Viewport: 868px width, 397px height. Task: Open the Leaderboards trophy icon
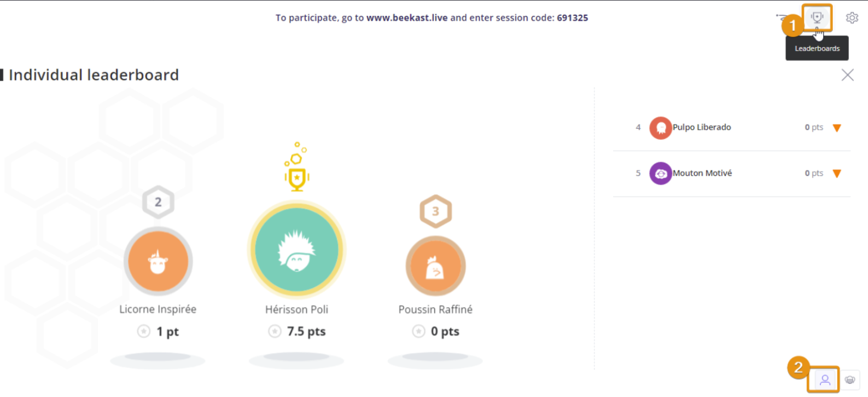tap(817, 18)
